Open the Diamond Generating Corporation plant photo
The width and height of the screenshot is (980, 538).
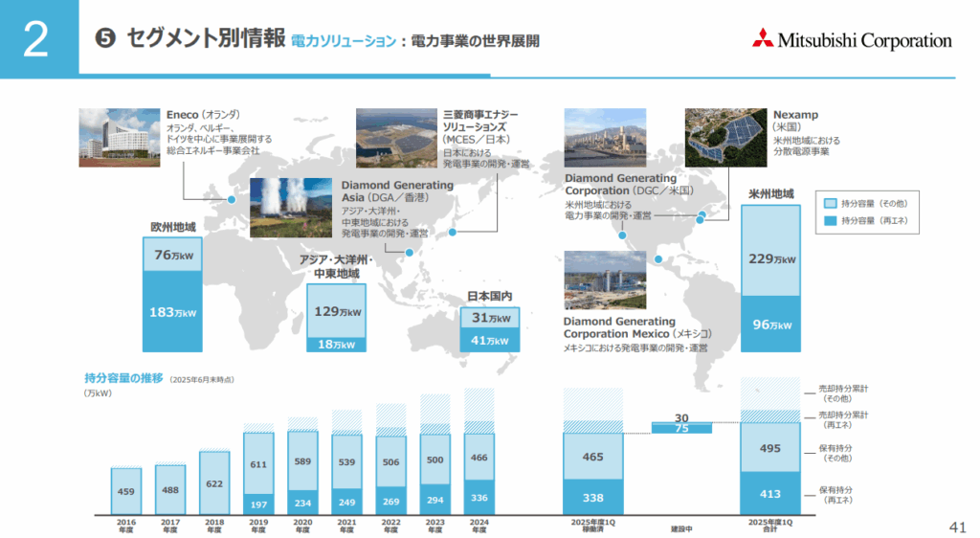point(605,138)
